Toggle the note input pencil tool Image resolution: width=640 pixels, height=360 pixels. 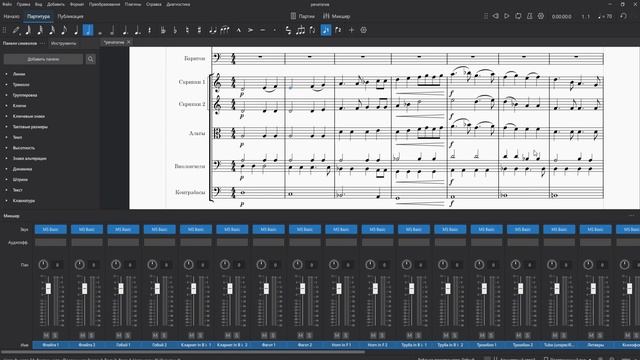(x=16, y=30)
